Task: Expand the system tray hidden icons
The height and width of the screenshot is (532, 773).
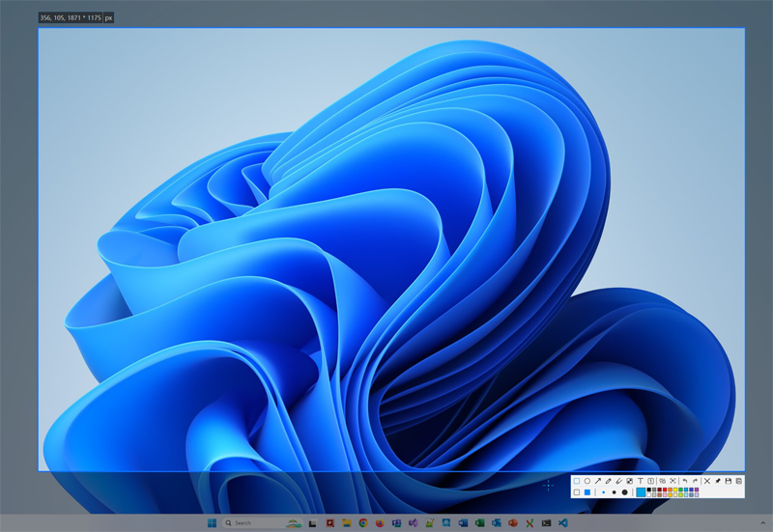Action: click(x=762, y=523)
